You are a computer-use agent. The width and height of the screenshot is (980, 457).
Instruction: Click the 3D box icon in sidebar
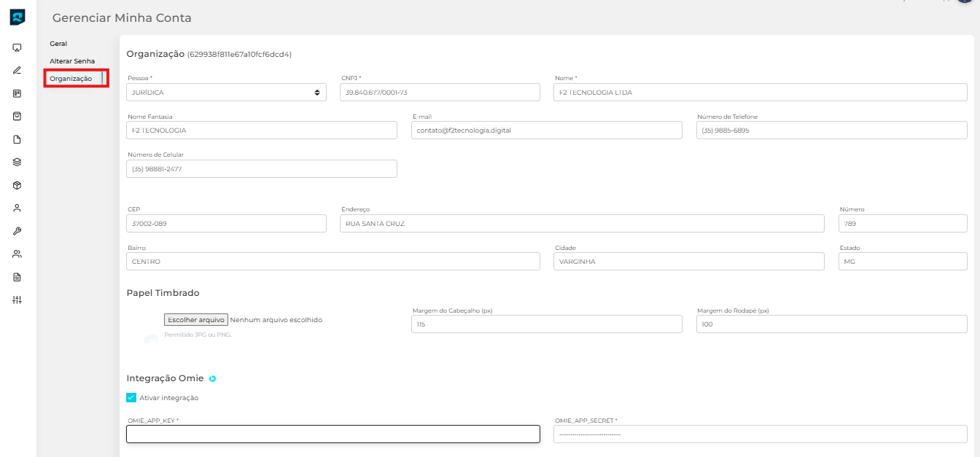[17, 185]
